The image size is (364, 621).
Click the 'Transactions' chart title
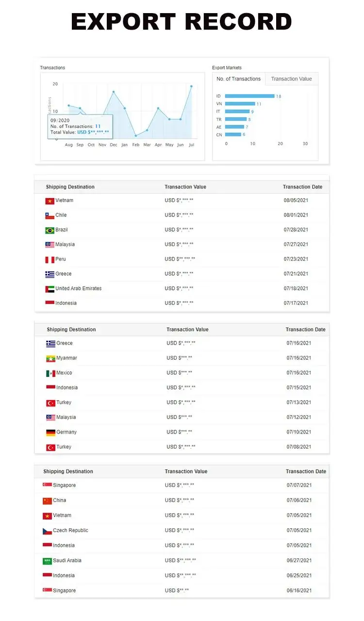(x=52, y=68)
